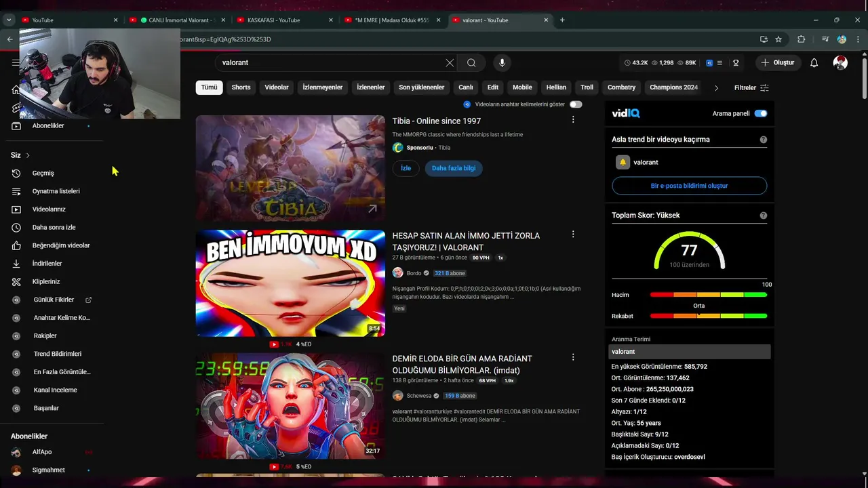Open YouTube notifications bell
The width and height of the screenshot is (868, 488).
(814, 62)
